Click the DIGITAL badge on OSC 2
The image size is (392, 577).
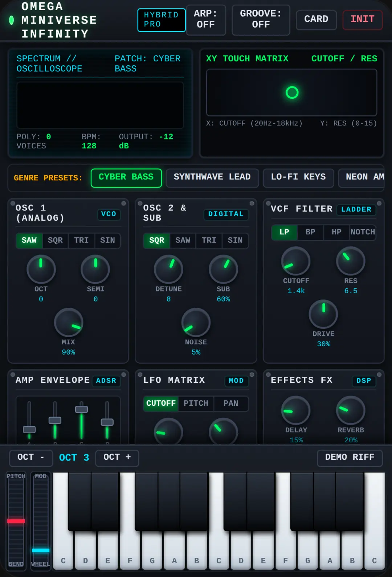[x=226, y=214]
